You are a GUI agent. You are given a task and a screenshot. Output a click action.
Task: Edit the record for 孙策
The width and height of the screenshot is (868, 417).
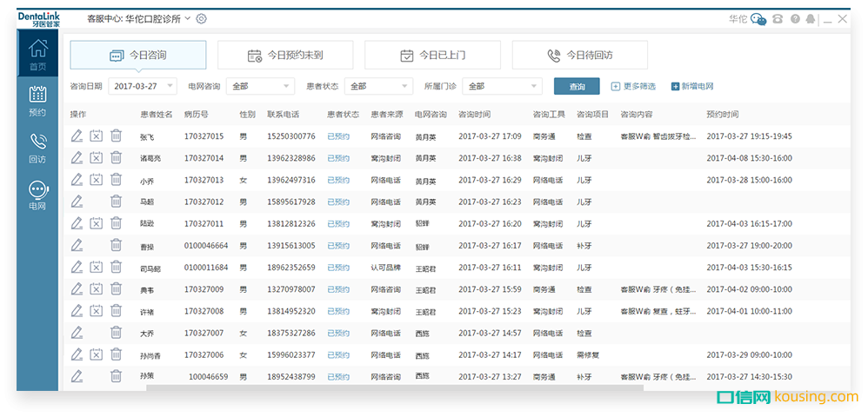pos(77,376)
